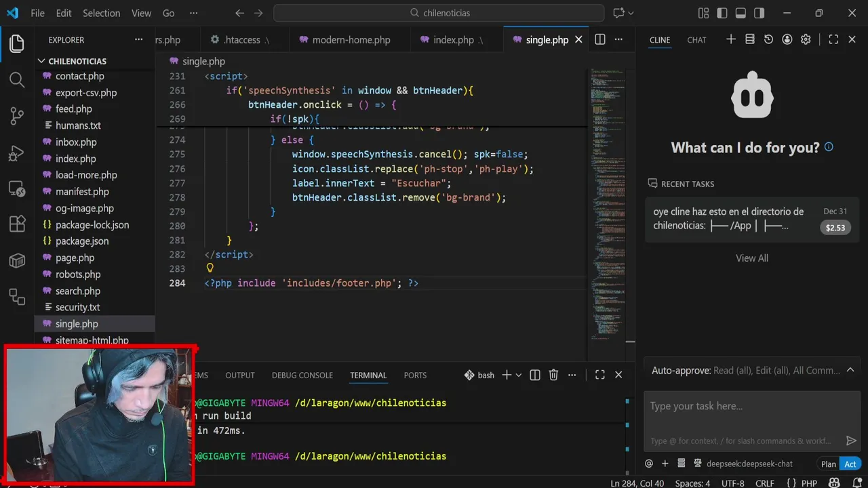Open the chilenoticias command center search

point(439,13)
